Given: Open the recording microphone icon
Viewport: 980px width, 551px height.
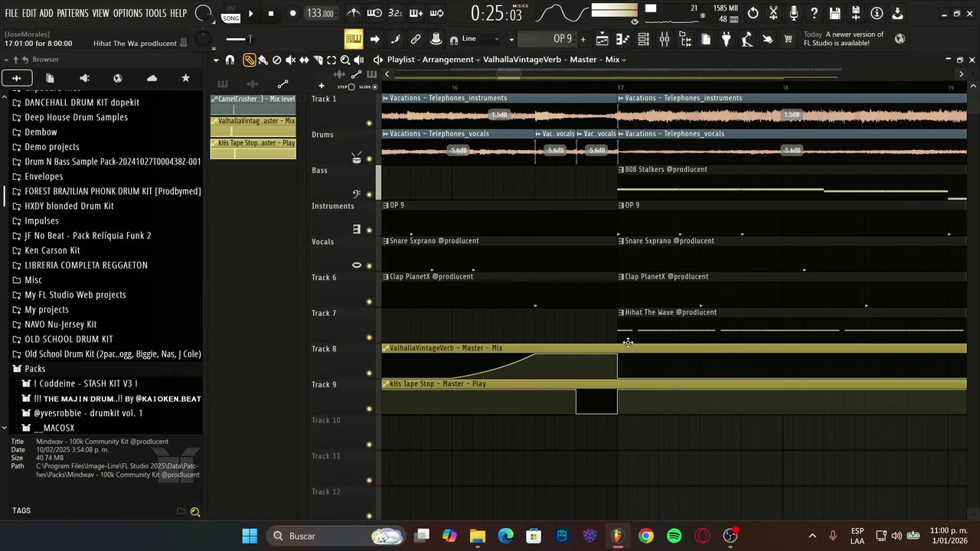Looking at the screenshot, I should 794,13.
